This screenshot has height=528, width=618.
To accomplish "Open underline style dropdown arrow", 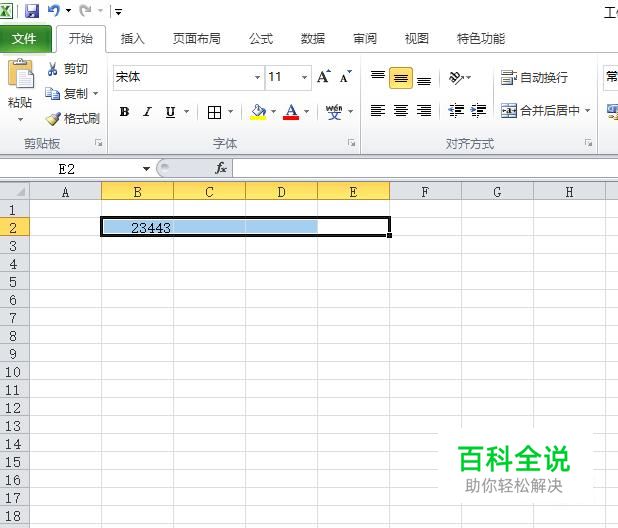I will coord(187,112).
